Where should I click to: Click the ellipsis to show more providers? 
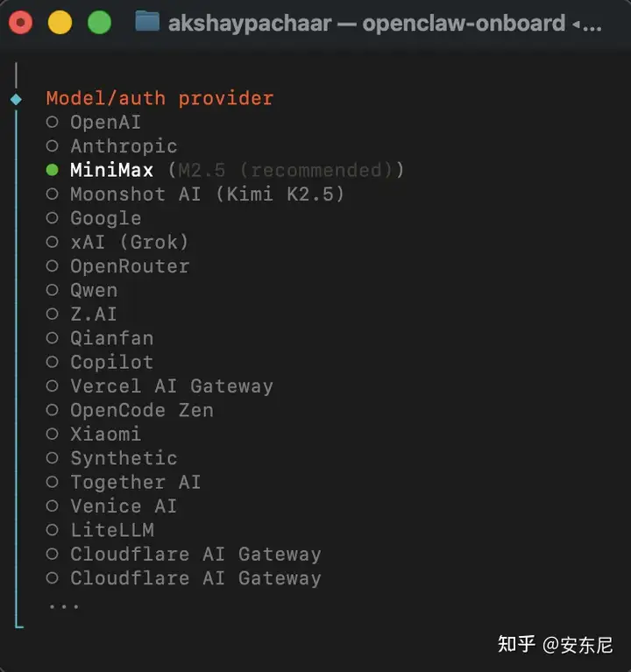pos(64,605)
